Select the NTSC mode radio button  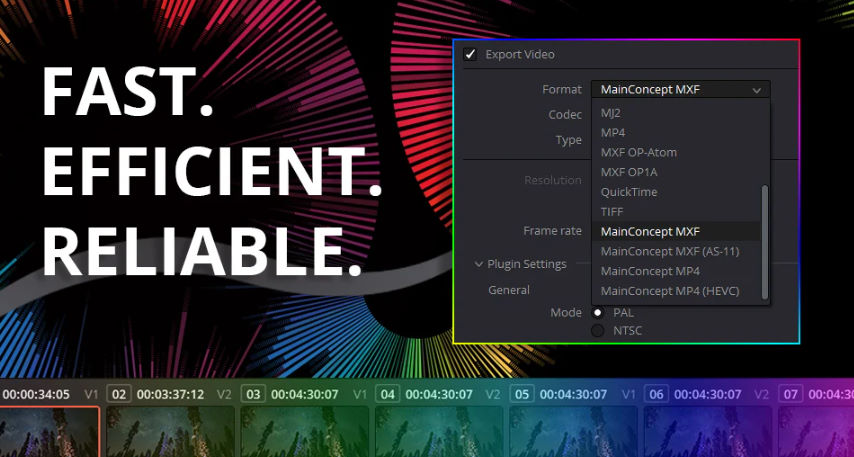tap(598, 331)
